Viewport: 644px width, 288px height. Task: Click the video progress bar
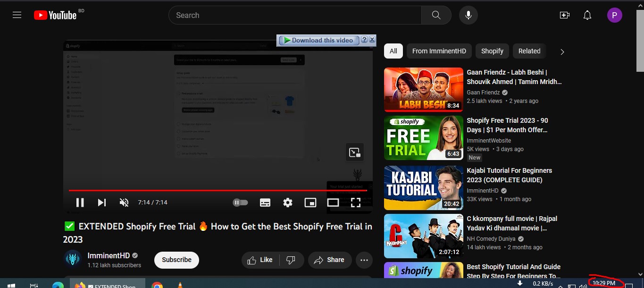click(217, 190)
